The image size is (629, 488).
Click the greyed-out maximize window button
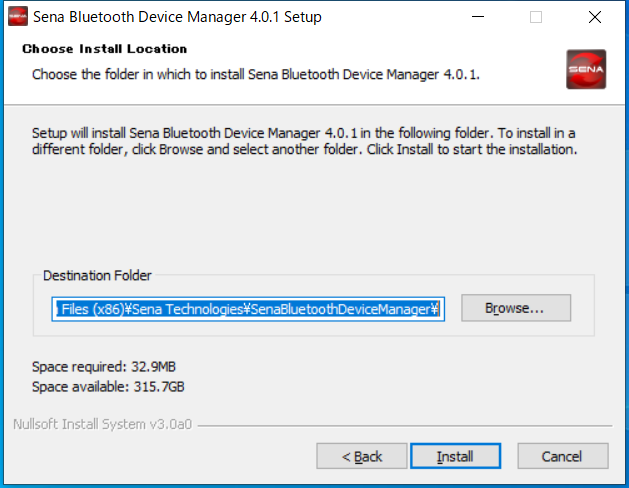coord(536,17)
